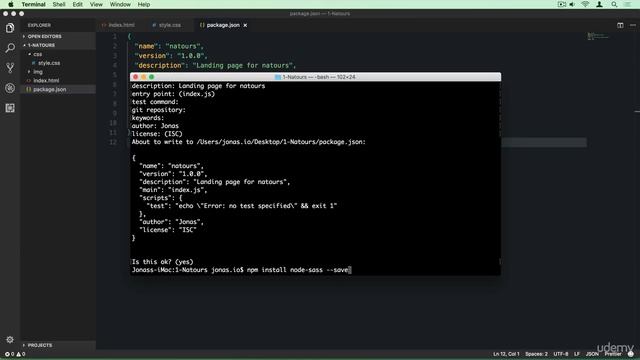Click the Spaces: 2 indentation setting
Screen dimensions: 640x360
pyautogui.click(x=536, y=354)
